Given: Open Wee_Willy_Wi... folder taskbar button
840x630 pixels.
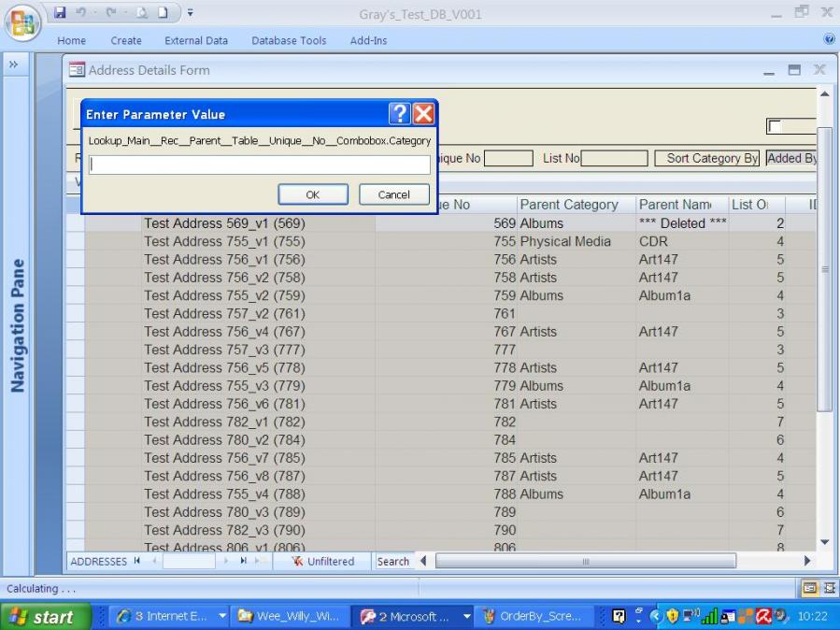Looking at the screenshot, I should (292, 617).
